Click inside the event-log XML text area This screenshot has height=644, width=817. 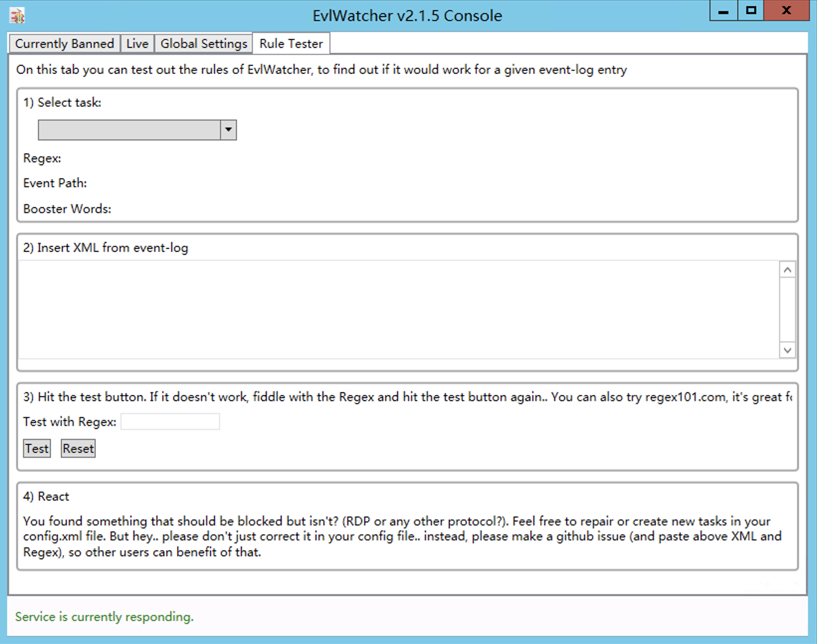point(398,309)
